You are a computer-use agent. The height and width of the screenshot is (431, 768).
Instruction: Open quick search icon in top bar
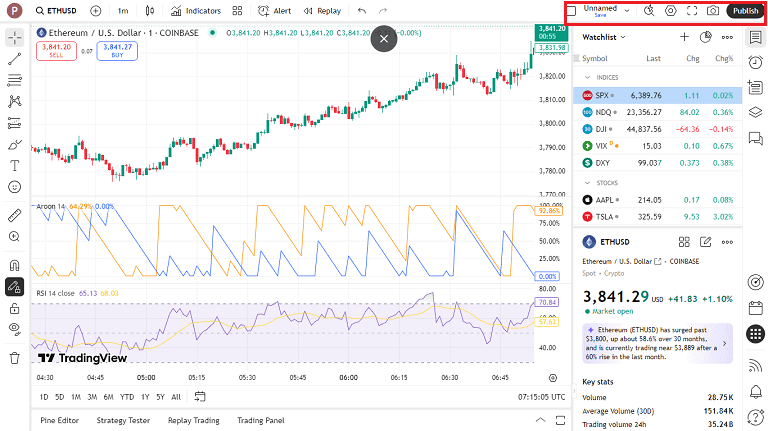point(649,11)
